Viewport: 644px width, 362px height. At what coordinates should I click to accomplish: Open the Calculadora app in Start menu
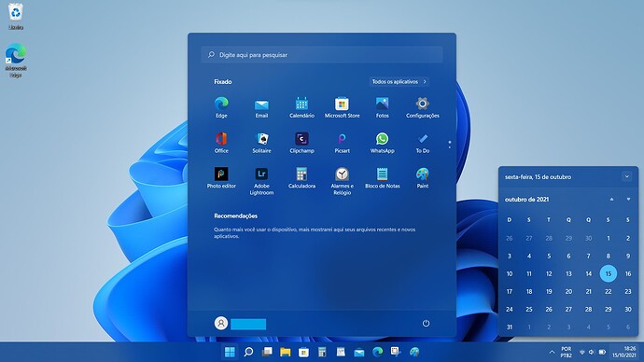[x=301, y=177]
